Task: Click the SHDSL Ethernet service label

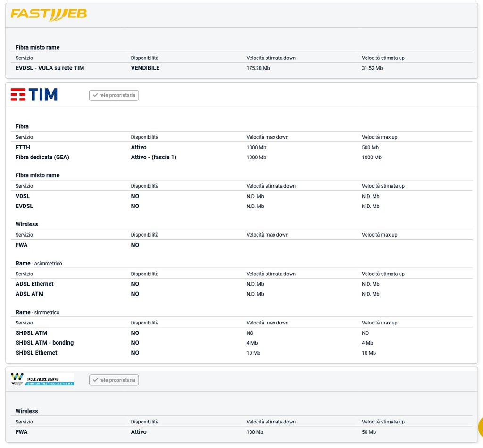Action: [x=36, y=353]
